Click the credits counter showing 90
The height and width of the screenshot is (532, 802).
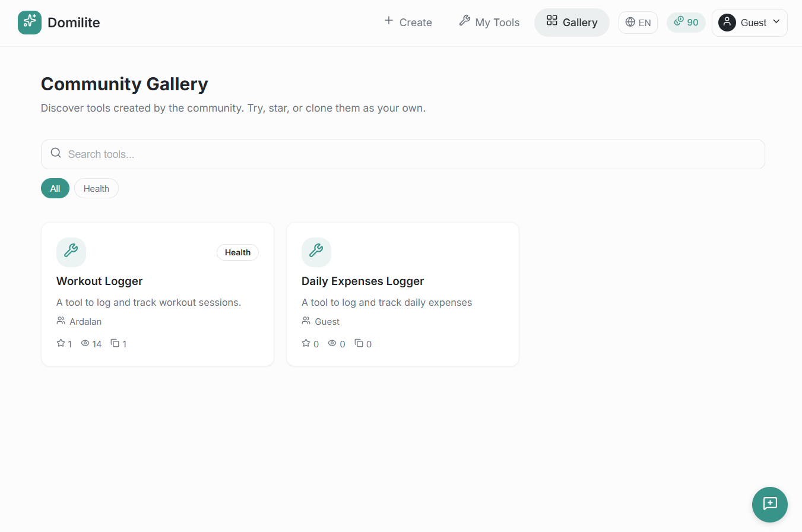(x=686, y=22)
